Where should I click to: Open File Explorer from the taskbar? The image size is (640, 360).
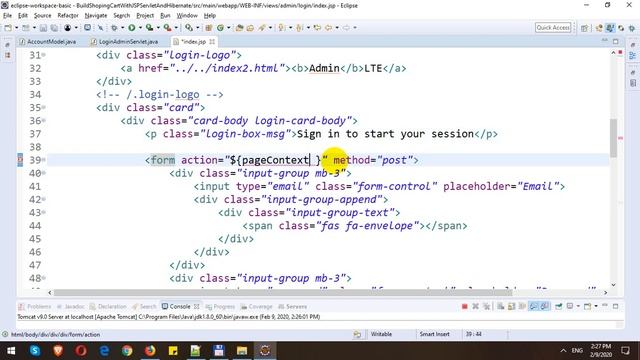point(242,350)
